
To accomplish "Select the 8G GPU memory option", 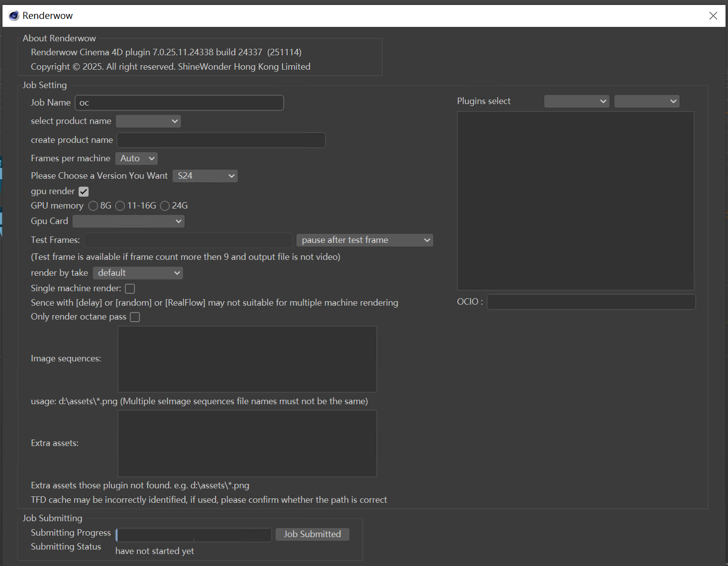I will (93, 206).
